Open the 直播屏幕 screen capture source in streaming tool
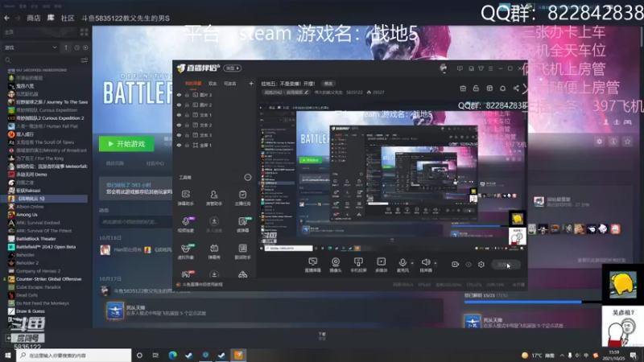Image resolution: width=644 pixels, height=362 pixels. (312, 265)
